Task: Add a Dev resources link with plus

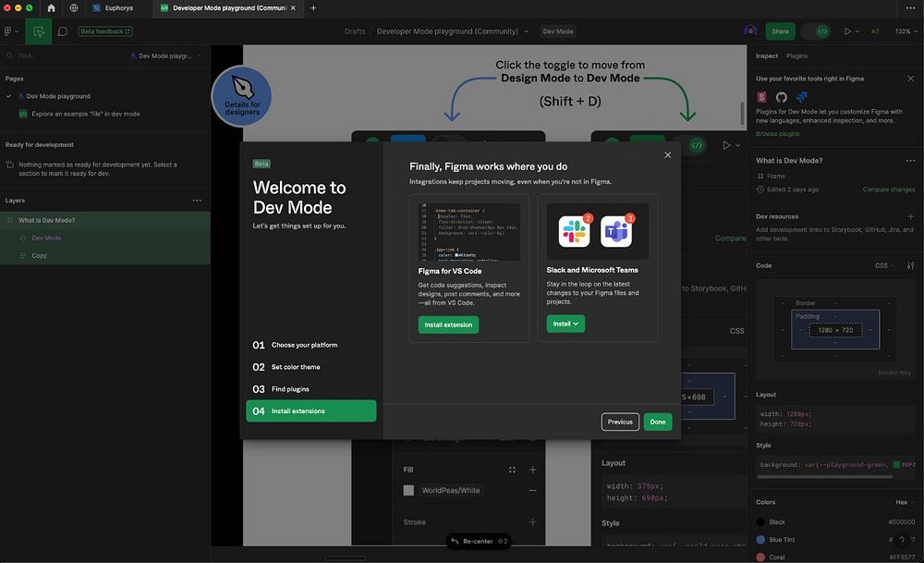Action: [910, 216]
